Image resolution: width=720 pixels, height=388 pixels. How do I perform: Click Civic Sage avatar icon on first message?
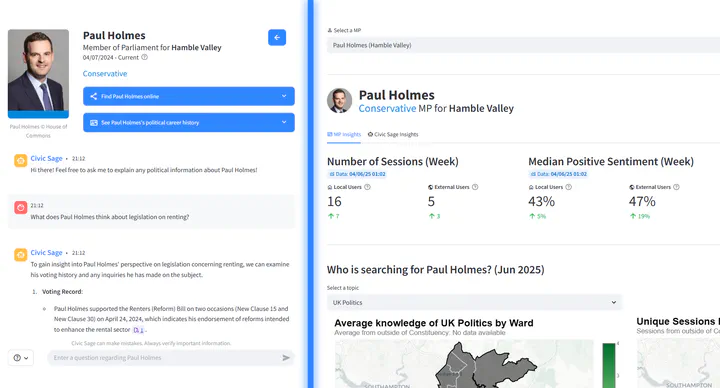pyautogui.click(x=21, y=161)
